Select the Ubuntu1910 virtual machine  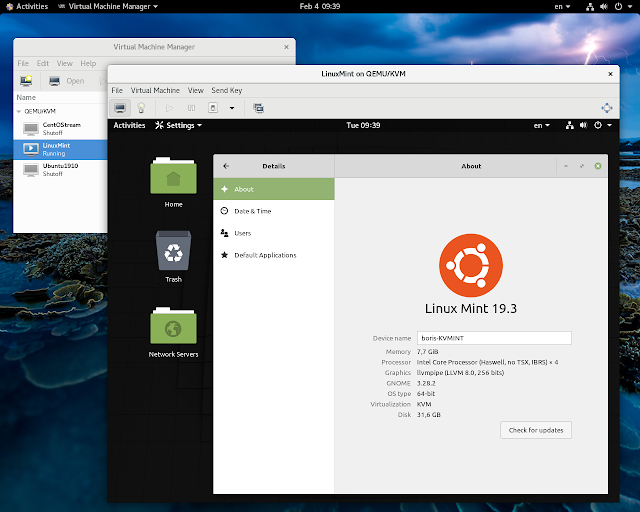pos(60,170)
